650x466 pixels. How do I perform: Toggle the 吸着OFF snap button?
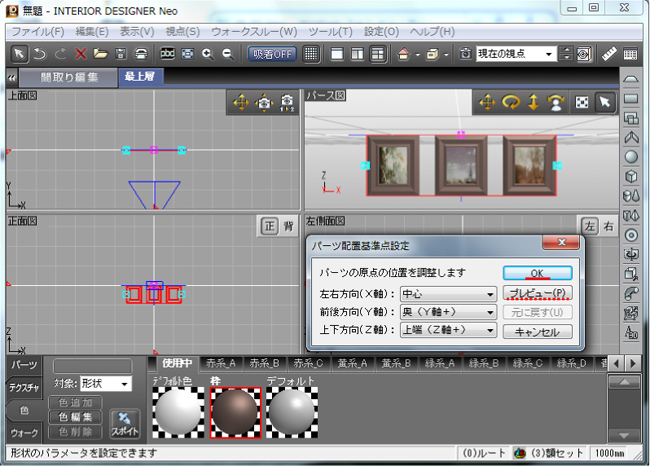(x=273, y=53)
